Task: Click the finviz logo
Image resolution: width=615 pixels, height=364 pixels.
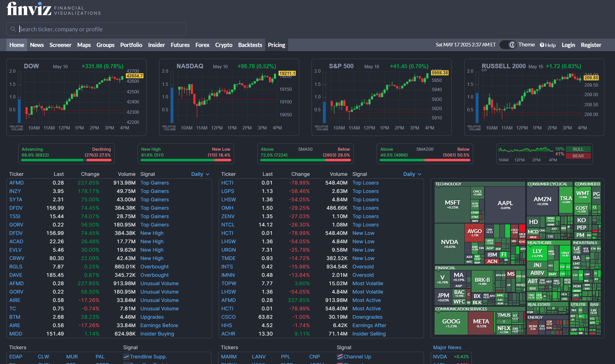Action: pyautogui.click(x=29, y=8)
